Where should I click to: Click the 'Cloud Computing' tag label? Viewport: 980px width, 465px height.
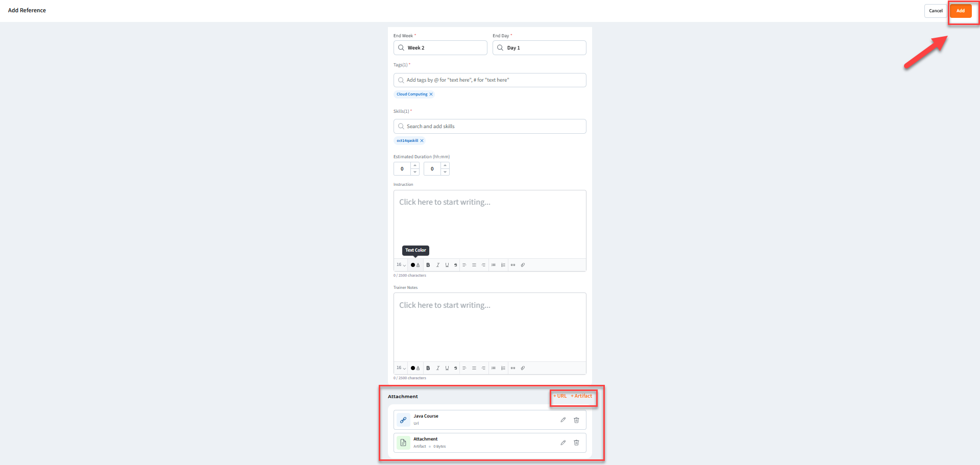pos(412,94)
